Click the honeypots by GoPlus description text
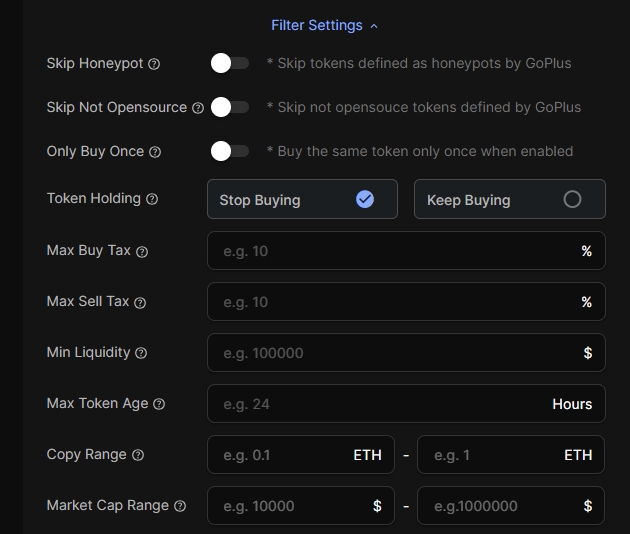 pyautogui.click(x=419, y=63)
